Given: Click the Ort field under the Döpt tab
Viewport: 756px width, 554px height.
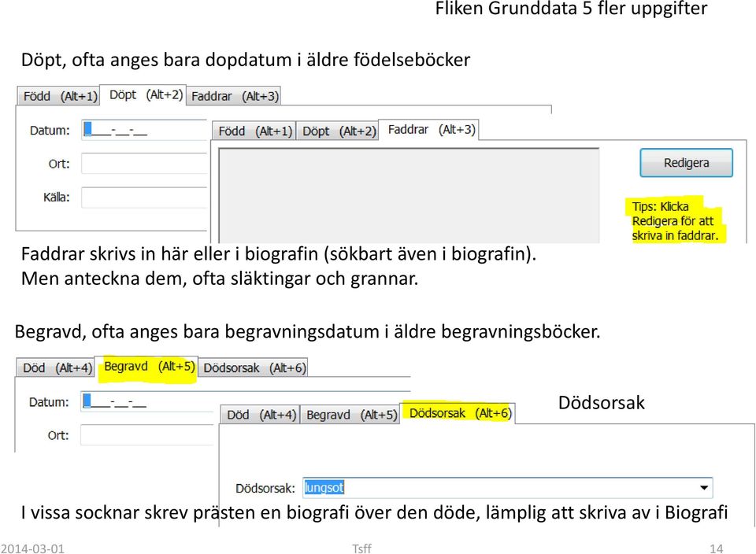Looking at the screenshot, I should coord(144,164).
